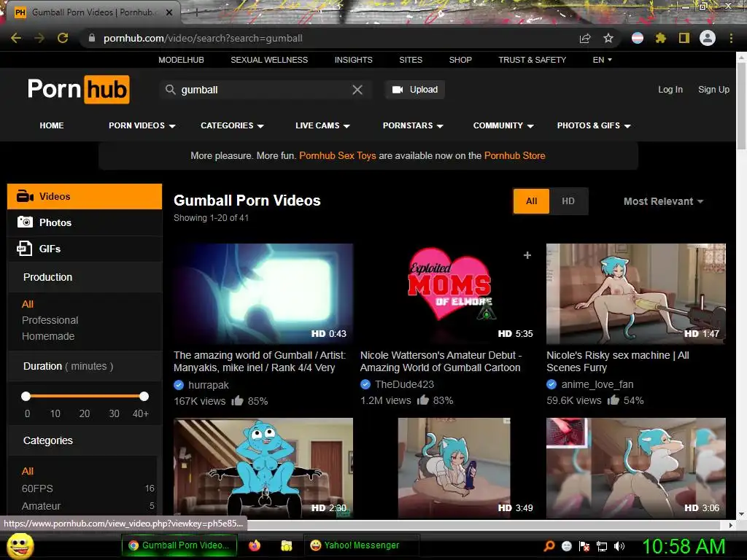
Task: View site information via the padlock icon
Action: coord(91,38)
